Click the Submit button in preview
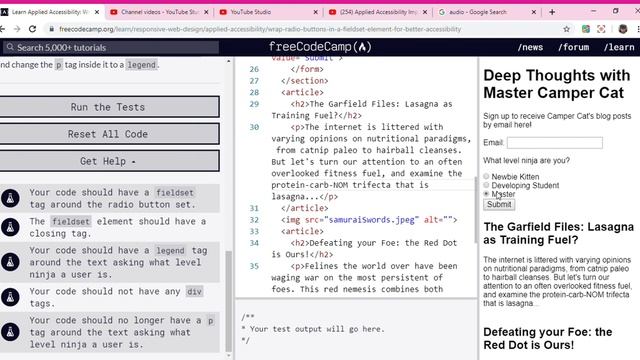 tap(499, 204)
